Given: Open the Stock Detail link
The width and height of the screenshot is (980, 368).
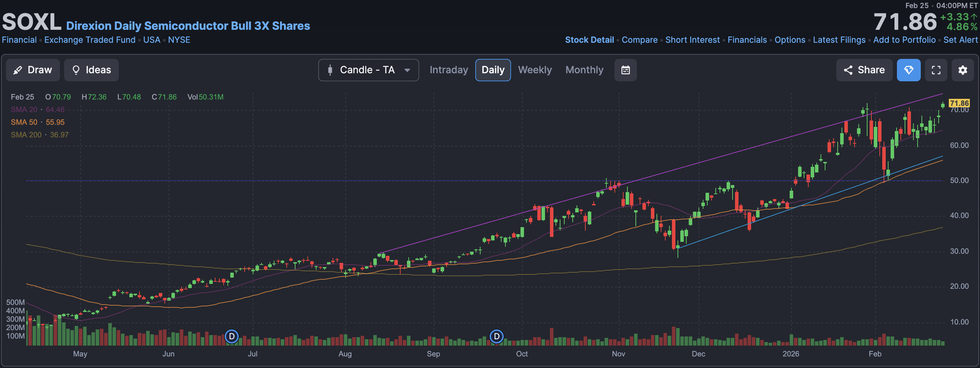Looking at the screenshot, I should (589, 40).
